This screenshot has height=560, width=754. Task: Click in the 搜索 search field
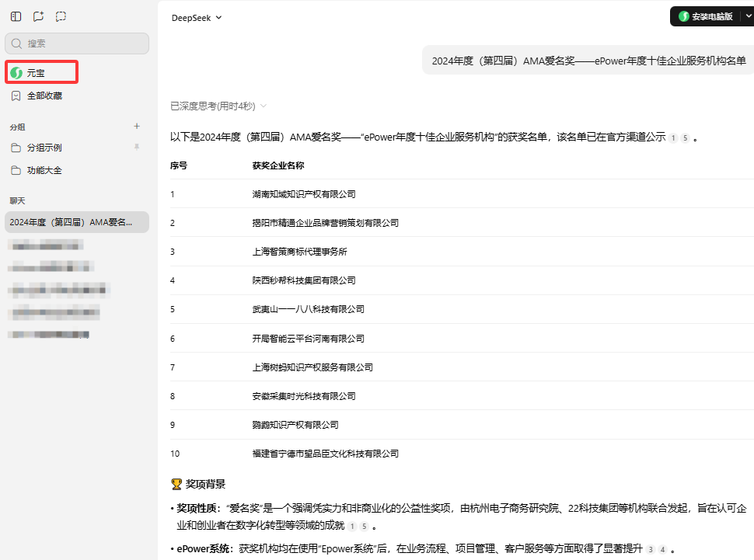pos(77,43)
